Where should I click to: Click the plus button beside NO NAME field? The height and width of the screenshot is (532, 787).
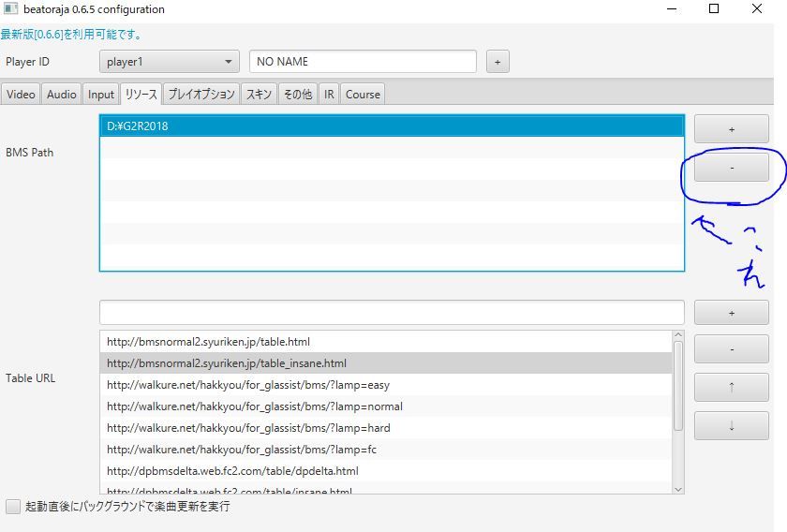coord(497,62)
